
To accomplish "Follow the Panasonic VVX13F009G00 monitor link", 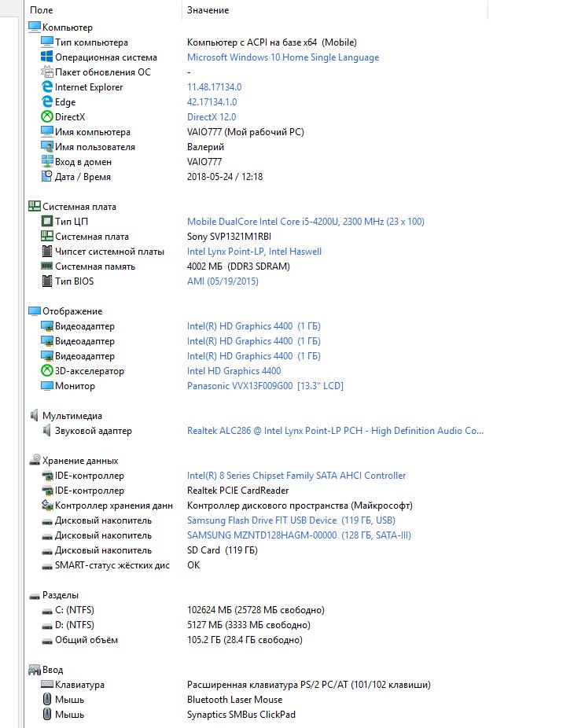I will 265,385.
